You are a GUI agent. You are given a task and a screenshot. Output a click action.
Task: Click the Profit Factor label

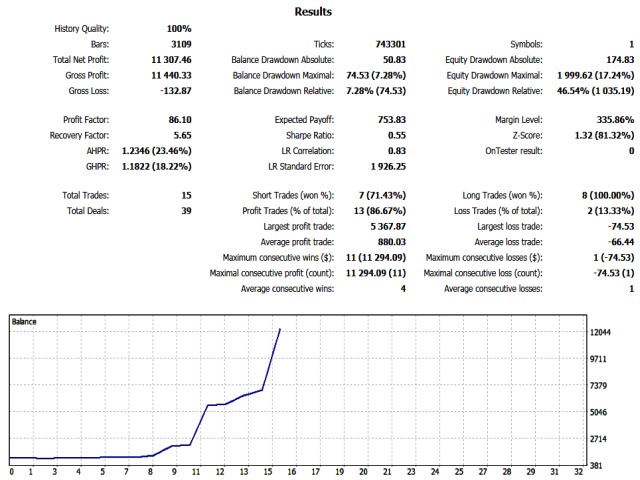tap(86, 120)
